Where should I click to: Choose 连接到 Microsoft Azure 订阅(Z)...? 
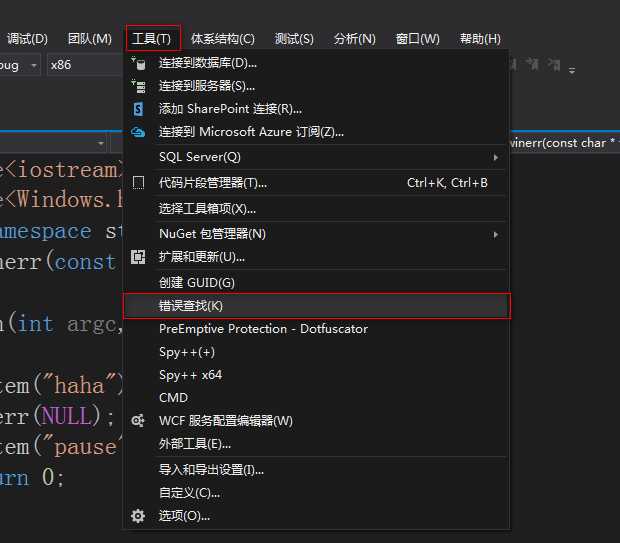(x=316, y=132)
